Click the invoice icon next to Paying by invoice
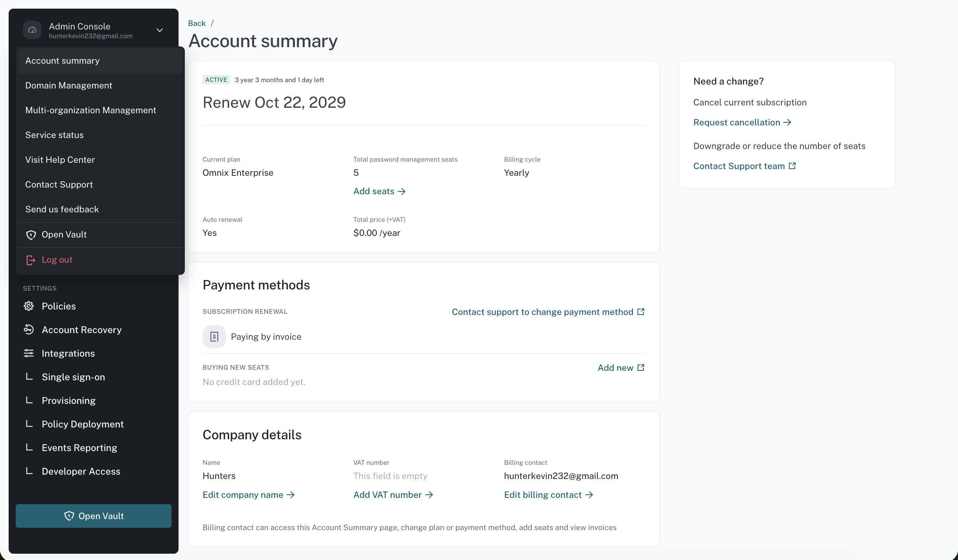 [x=214, y=337]
